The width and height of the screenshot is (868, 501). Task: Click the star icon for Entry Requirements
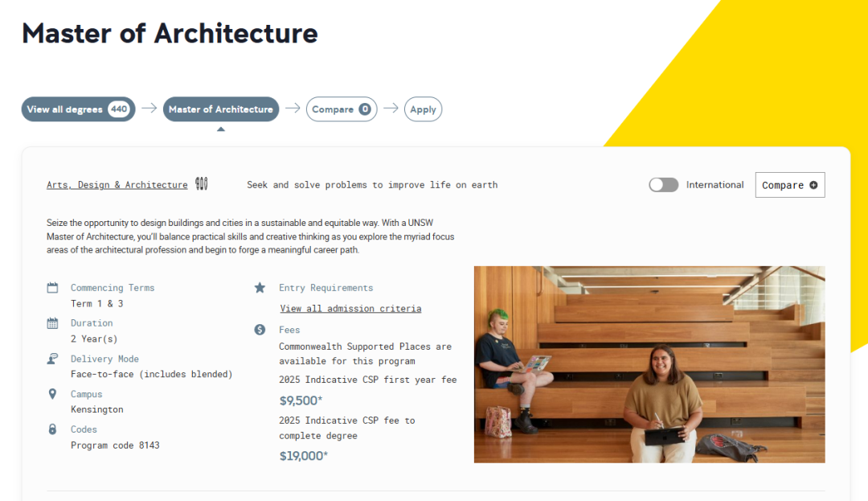click(260, 288)
